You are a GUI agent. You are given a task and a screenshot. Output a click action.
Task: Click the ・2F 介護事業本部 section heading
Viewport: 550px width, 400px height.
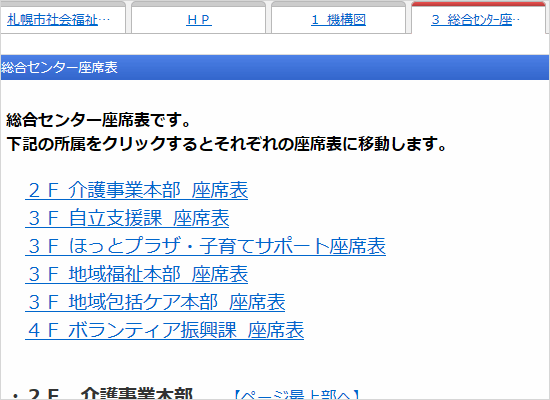(102, 394)
